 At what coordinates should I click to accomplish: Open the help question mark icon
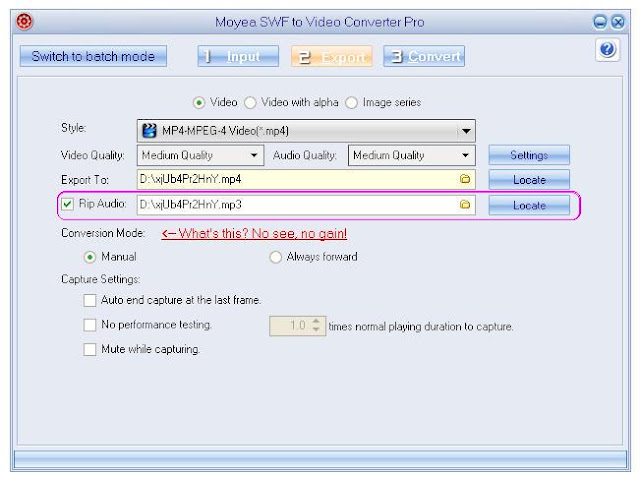(x=607, y=50)
